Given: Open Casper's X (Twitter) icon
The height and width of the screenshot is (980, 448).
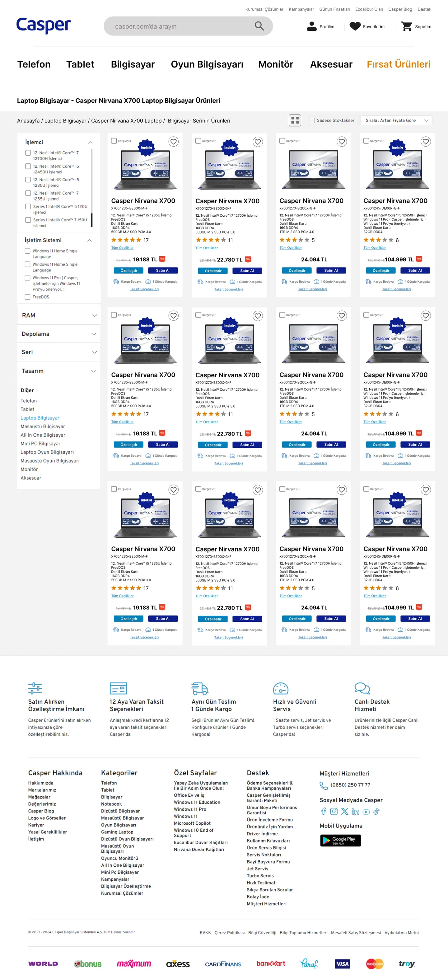Looking at the screenshot, I should coord(345,812).
